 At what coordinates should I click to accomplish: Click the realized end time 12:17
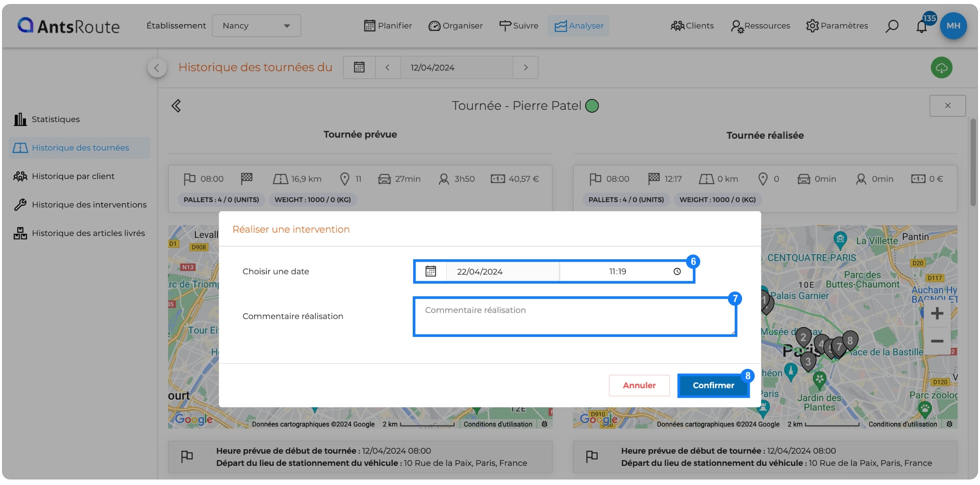pyautogui.click(x=673, y=179)
